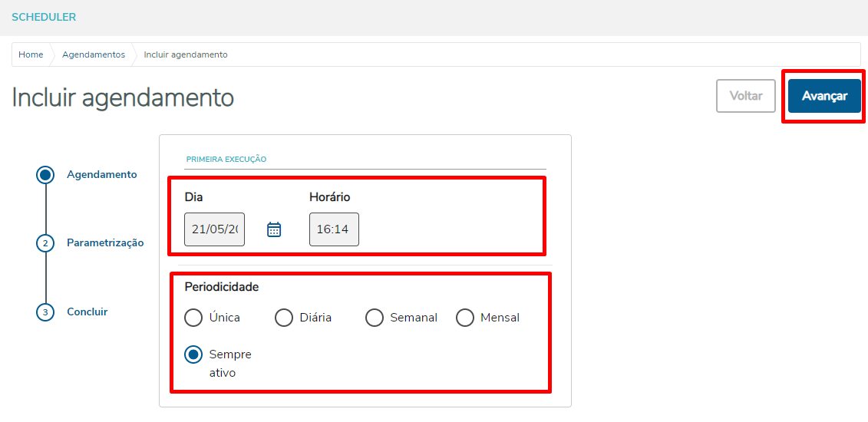The height and width of the screenshot is (422, 868).
Task: Click the Incluir agendamento breadcrumb item
Action: pyautogui.click(x=186, y=54)
